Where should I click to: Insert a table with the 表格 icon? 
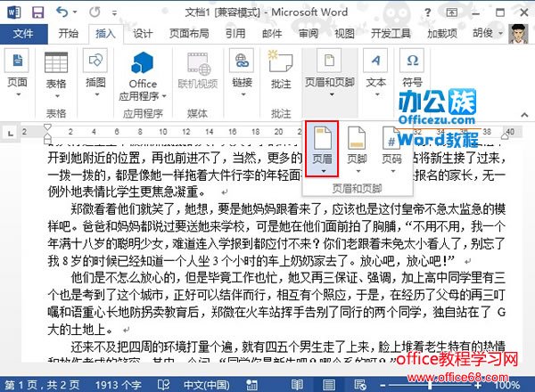56,62
